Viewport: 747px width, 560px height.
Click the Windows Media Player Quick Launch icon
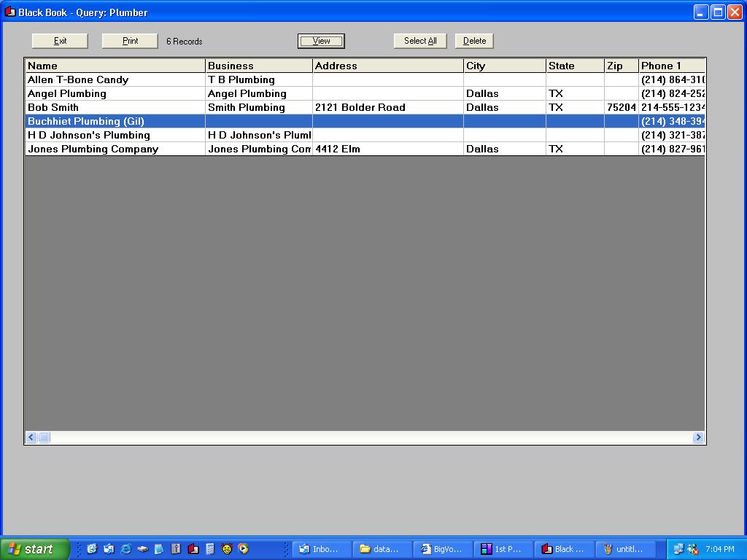click(x=243, y=549)
